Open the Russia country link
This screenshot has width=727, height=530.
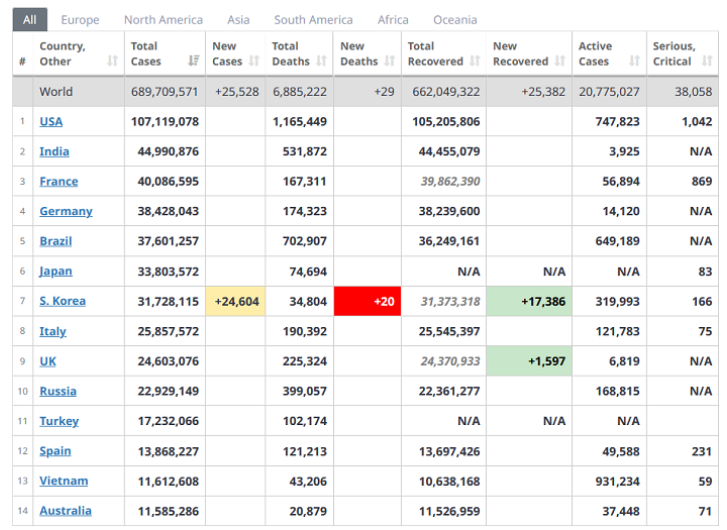58,391
